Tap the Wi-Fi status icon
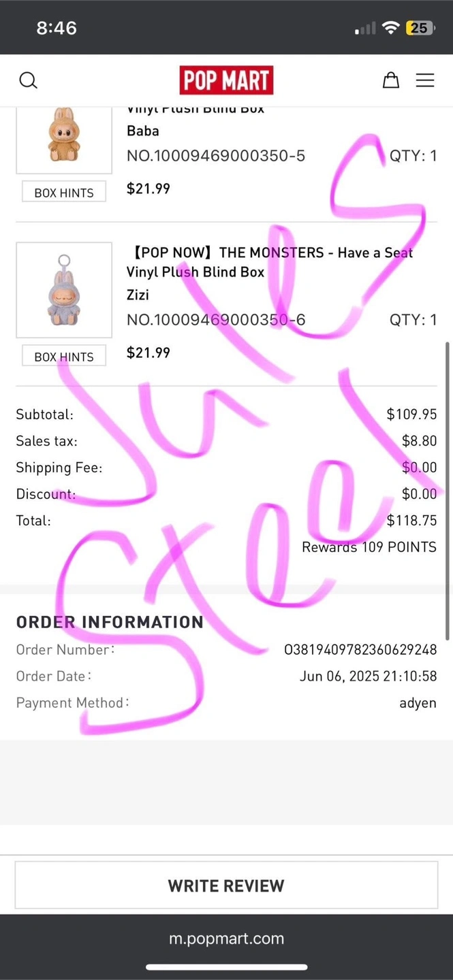Screen dimensions: 453x980 click(390, 28)
